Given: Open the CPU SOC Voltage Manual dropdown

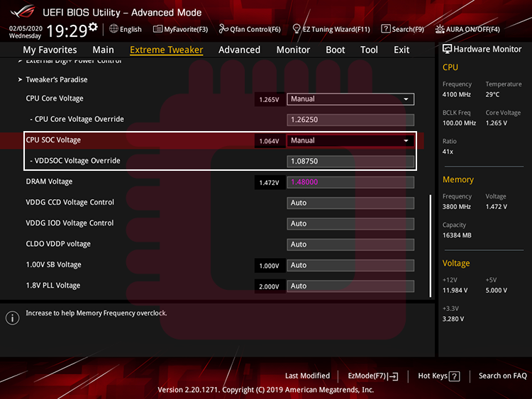Looking at the screenshot, I should click(350, 140).
